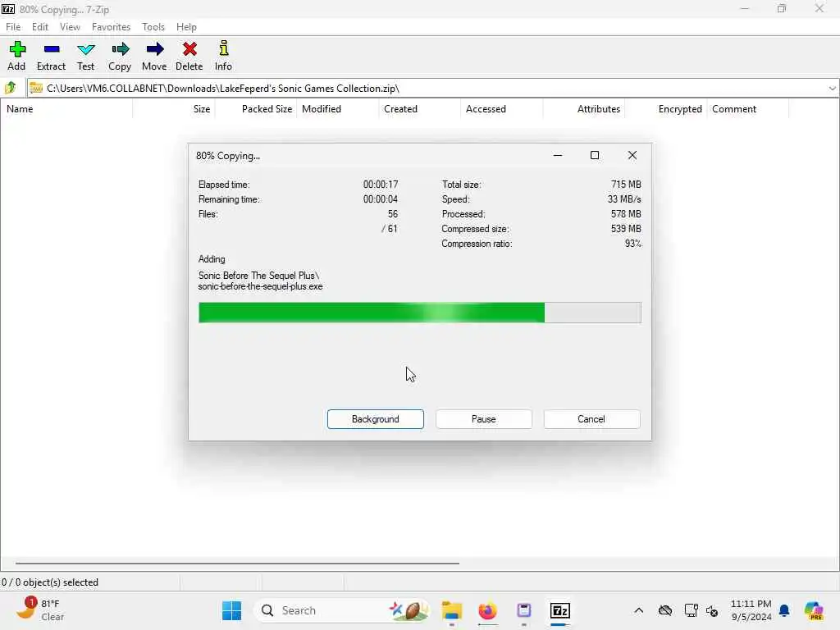Click the OneDrive cloud tray icon
Viewport: 840px width, 630px height.
point(665,610)
